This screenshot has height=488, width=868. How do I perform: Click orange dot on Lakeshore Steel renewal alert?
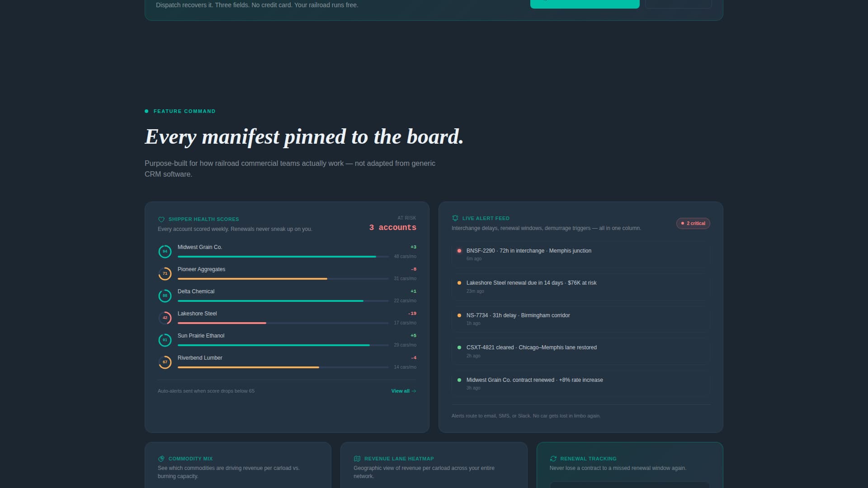coord(459,283)
